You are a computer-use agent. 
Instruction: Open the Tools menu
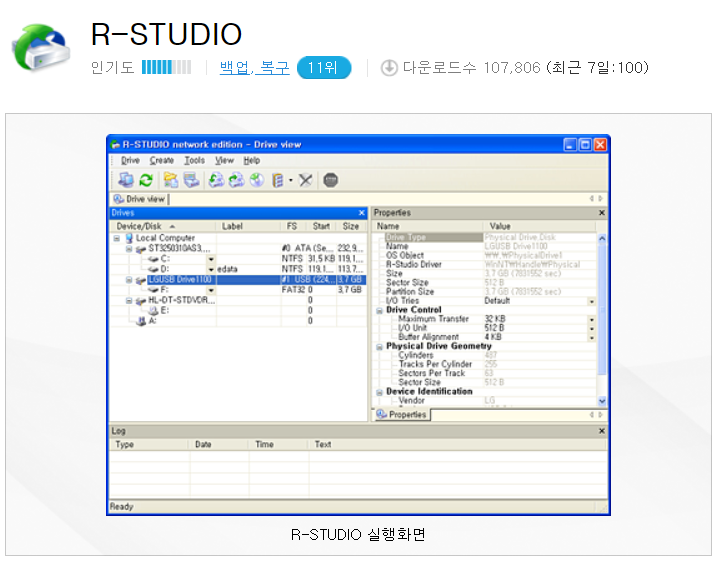(194, 161)
